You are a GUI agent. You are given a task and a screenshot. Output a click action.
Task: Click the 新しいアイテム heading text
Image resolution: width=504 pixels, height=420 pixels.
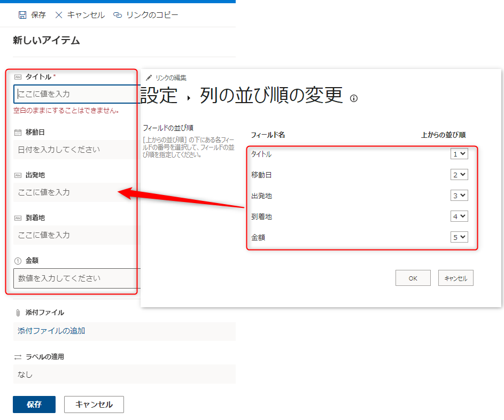pos(46,41)
